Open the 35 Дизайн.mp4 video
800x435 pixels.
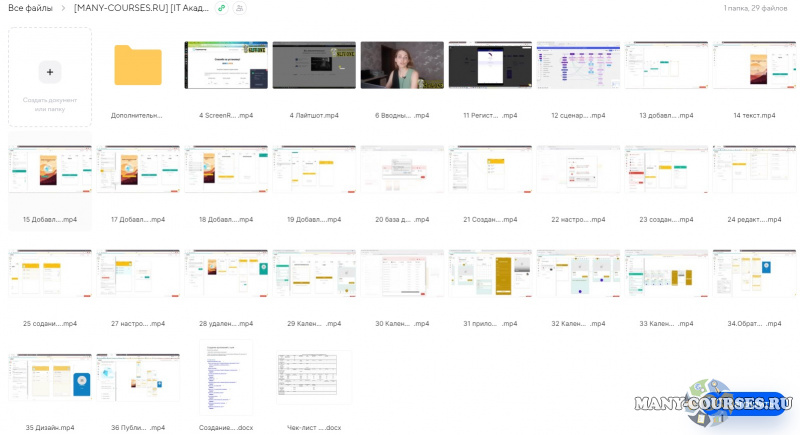tap(50, 377)
